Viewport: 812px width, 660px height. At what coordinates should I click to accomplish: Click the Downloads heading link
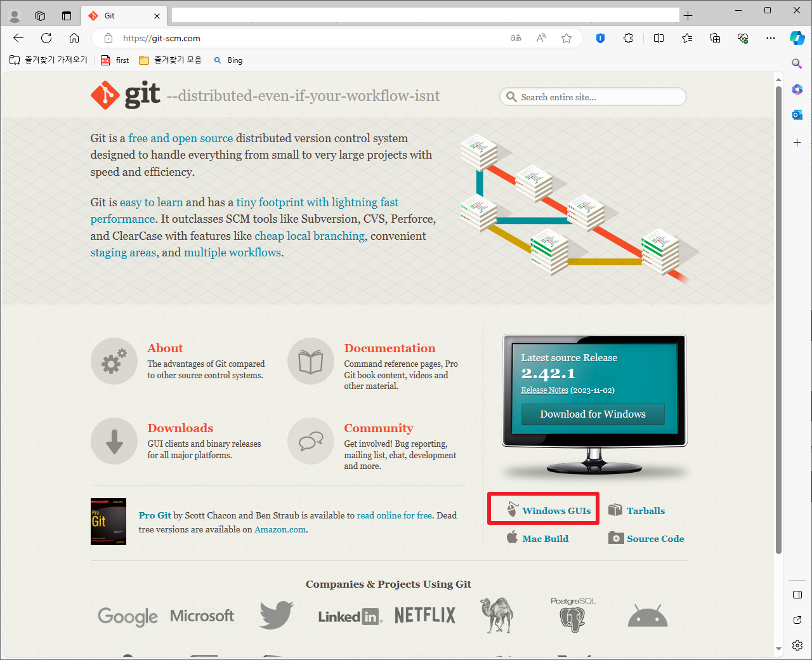click(x=180, y=428)
